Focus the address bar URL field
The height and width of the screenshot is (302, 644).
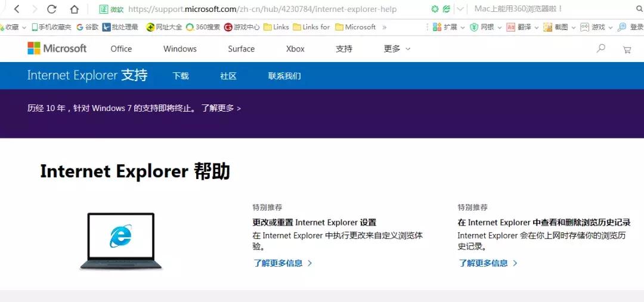point(262,9)
